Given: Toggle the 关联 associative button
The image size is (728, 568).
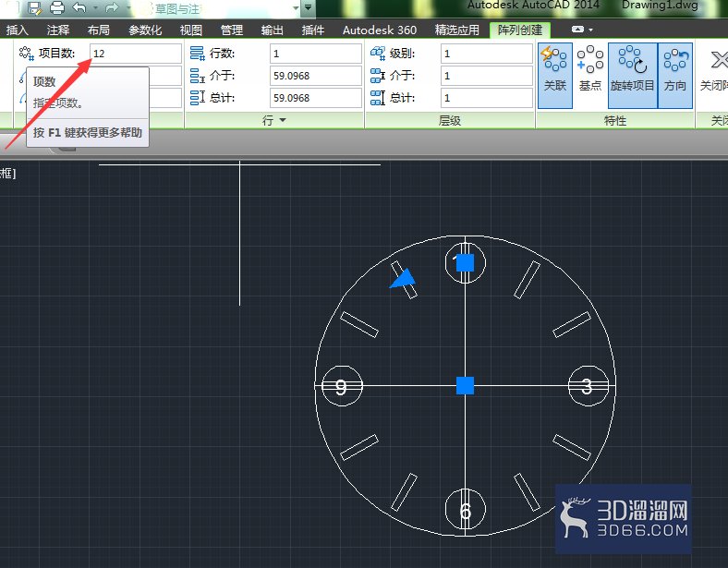Looking at the screenshot, I should point(555,75).
